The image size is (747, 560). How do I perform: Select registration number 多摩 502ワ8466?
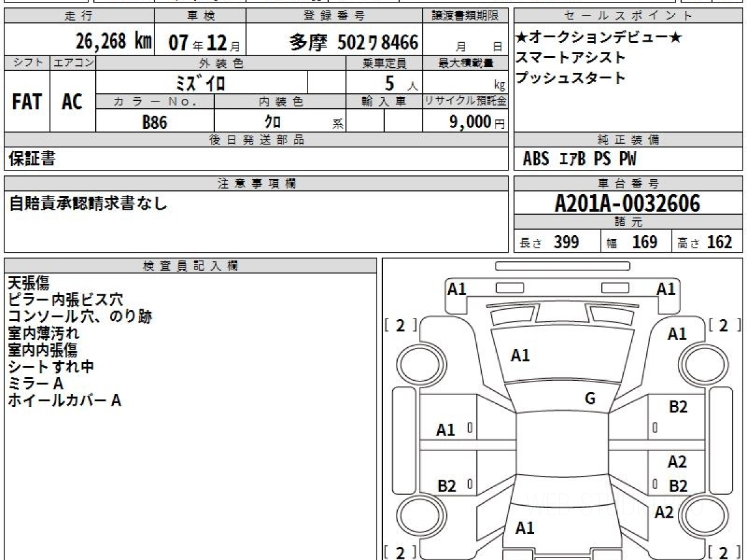pyautogui.click(x=354, y=42)
